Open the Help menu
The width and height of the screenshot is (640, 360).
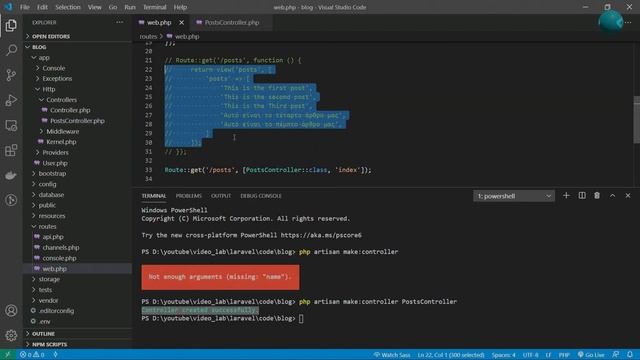coord(180,7)
